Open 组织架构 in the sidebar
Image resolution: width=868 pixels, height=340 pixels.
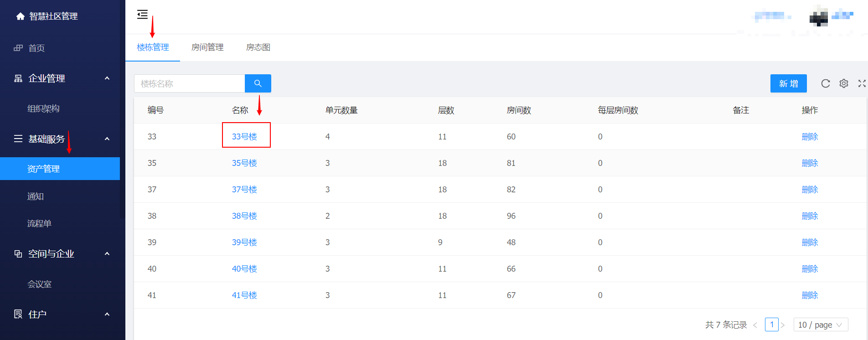(43, 108)
